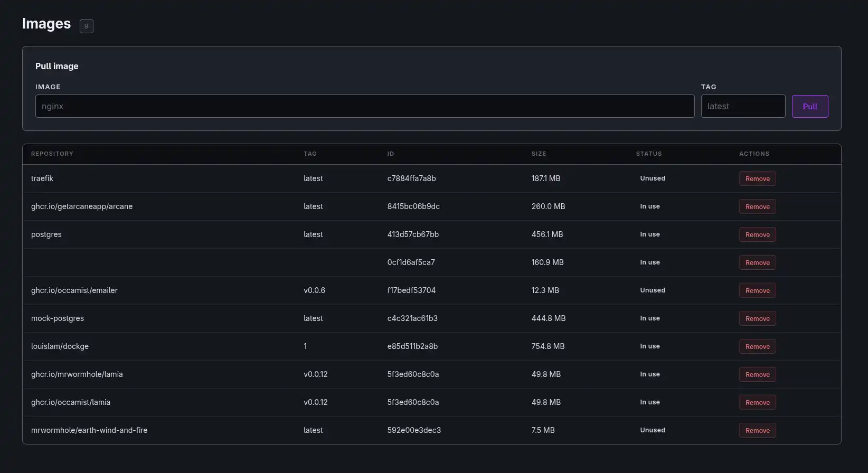Click the image ID 413d57cb67bb
The image size is (868, 473).
(x=413, y=234)
